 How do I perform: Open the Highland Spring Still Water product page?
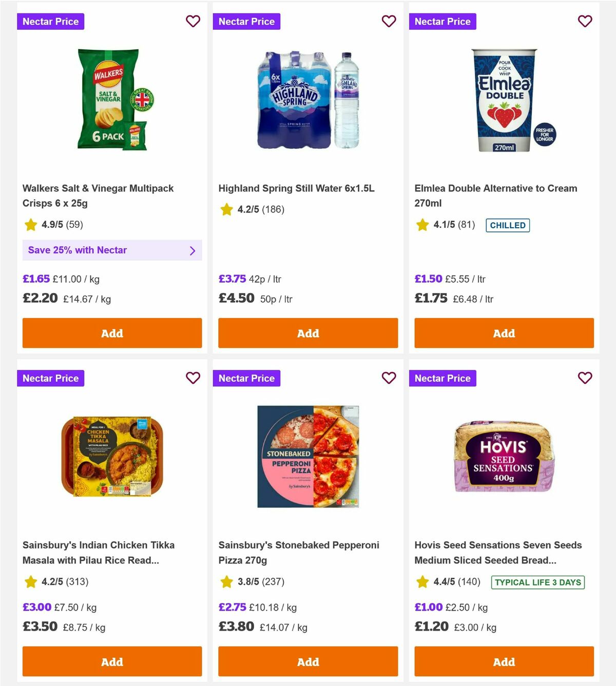click(x=297, y=188)
